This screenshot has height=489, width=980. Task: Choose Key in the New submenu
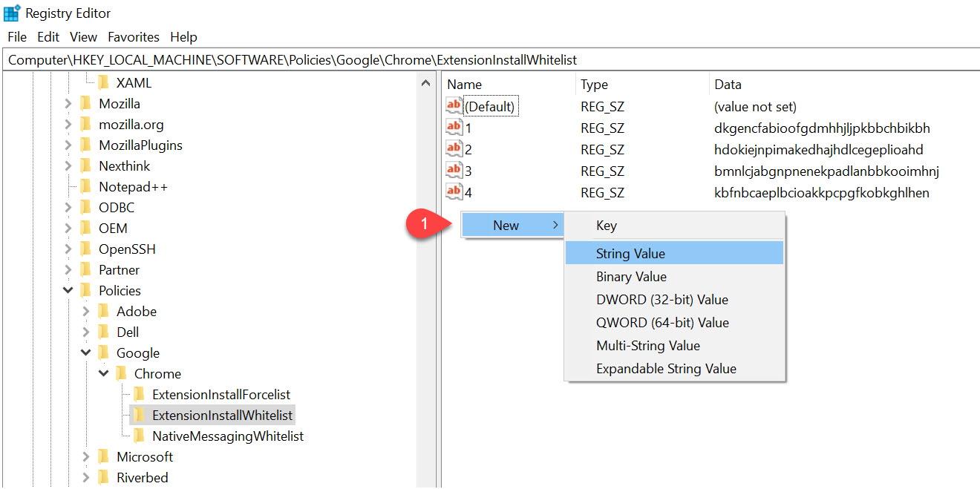coord(674,226)
